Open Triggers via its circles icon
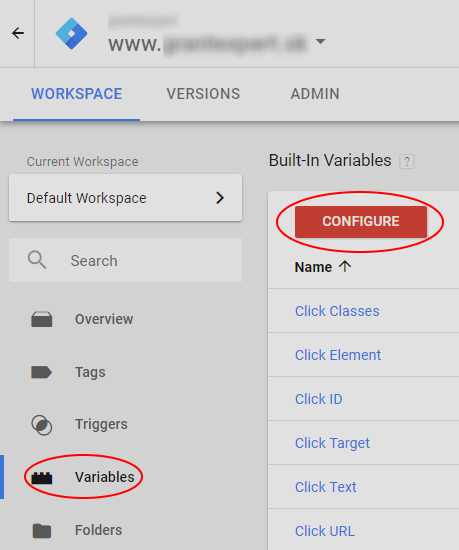459x550 pixels. pyautogui.click(x=42, y=425)
